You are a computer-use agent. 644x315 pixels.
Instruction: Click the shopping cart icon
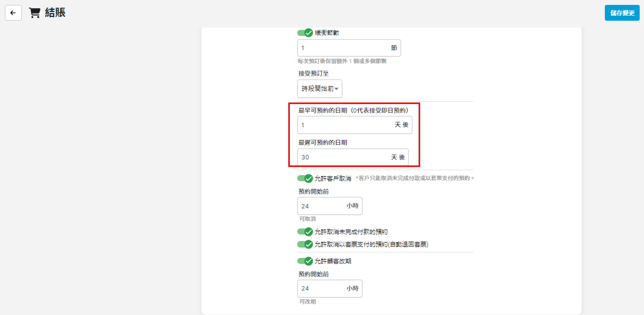[34, 13]
